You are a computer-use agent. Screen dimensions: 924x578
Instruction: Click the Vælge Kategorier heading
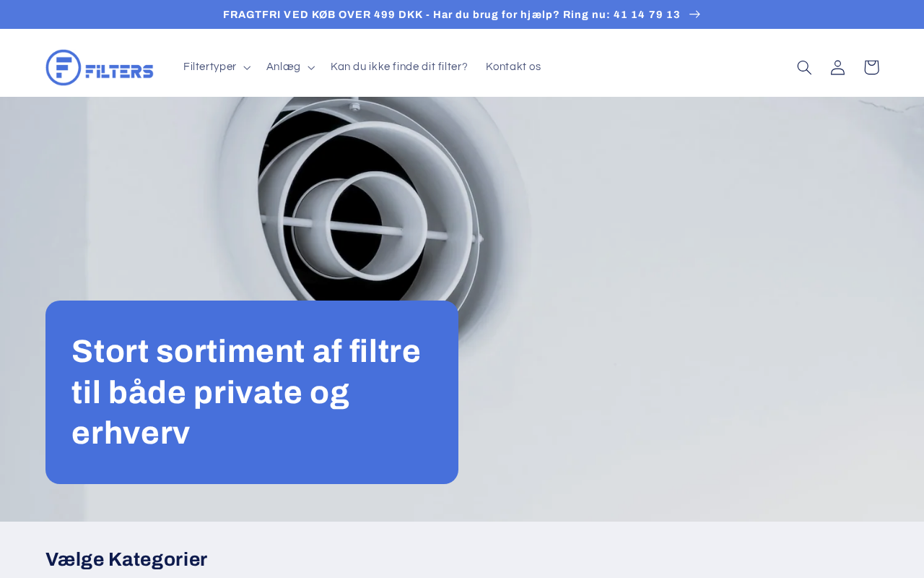pos(126,559)
